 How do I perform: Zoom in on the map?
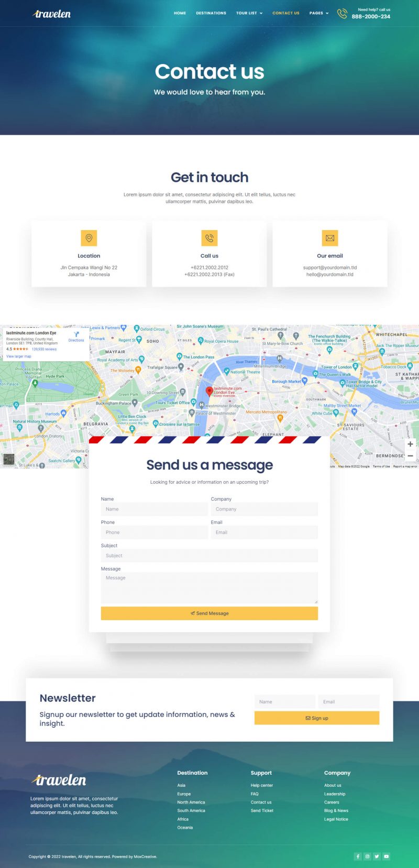pos(410,444)
